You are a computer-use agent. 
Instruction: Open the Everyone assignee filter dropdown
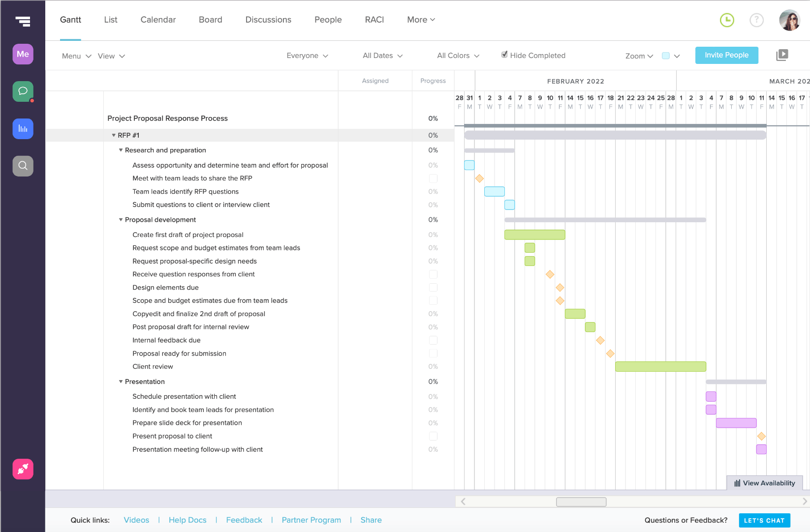tap(307, 56)
